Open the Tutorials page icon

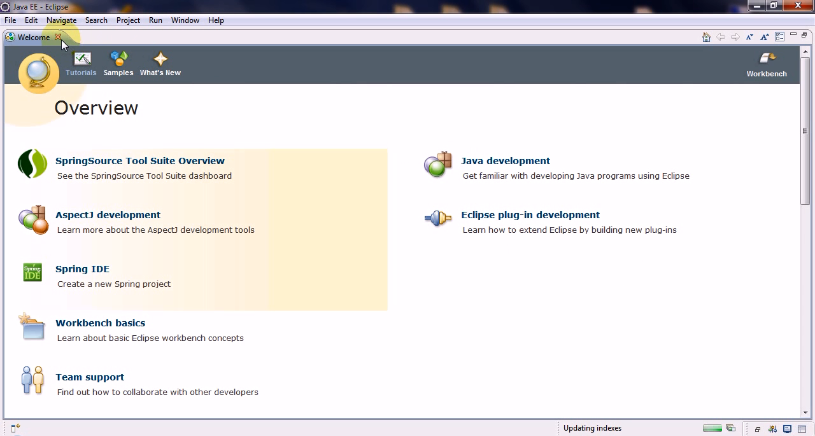tap(82, 58)
